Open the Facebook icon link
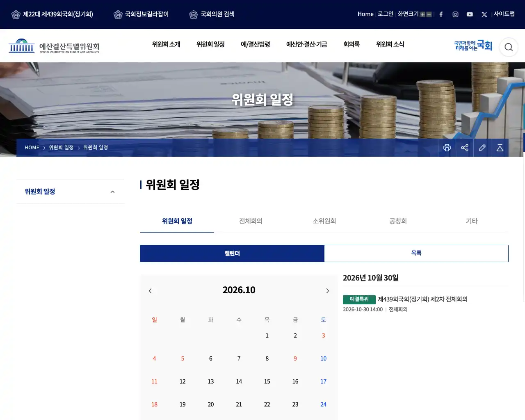Screen dimensions: 525x420 tap(441, 14)
